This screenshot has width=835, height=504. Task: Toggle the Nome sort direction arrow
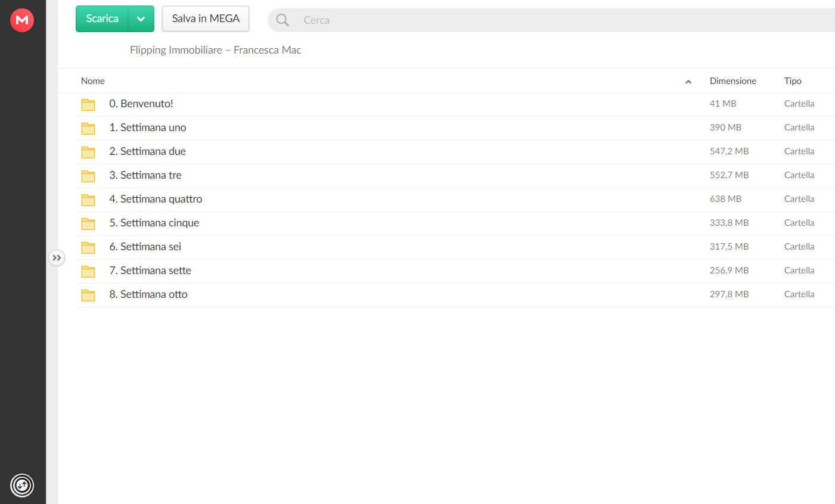coord(688,82)
